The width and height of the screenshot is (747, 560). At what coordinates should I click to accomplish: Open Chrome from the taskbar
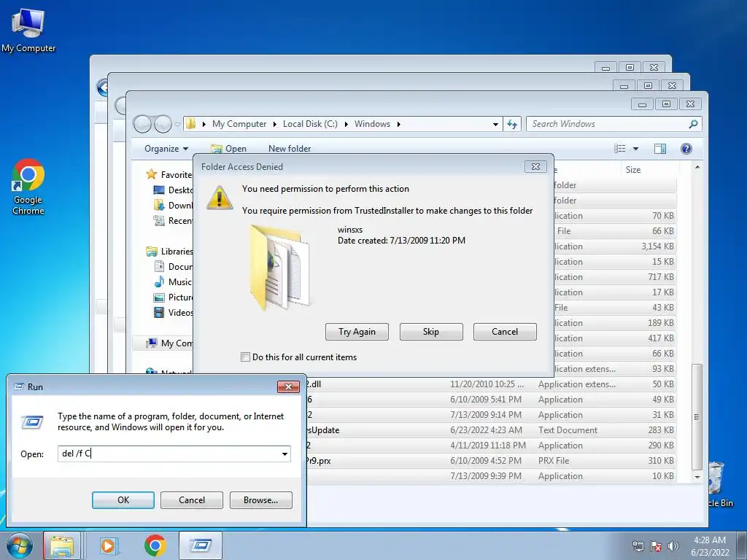[x=155, y=545]
